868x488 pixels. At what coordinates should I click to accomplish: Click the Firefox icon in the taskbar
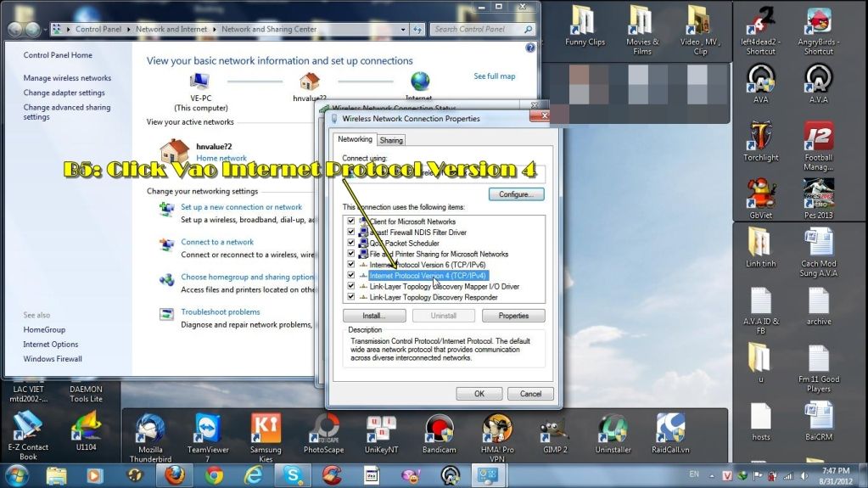(x=174, y=474)
